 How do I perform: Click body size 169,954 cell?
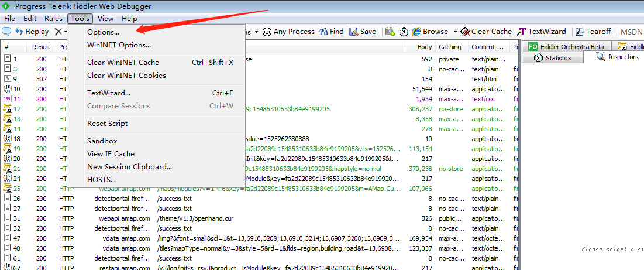(x=421, y=238)
